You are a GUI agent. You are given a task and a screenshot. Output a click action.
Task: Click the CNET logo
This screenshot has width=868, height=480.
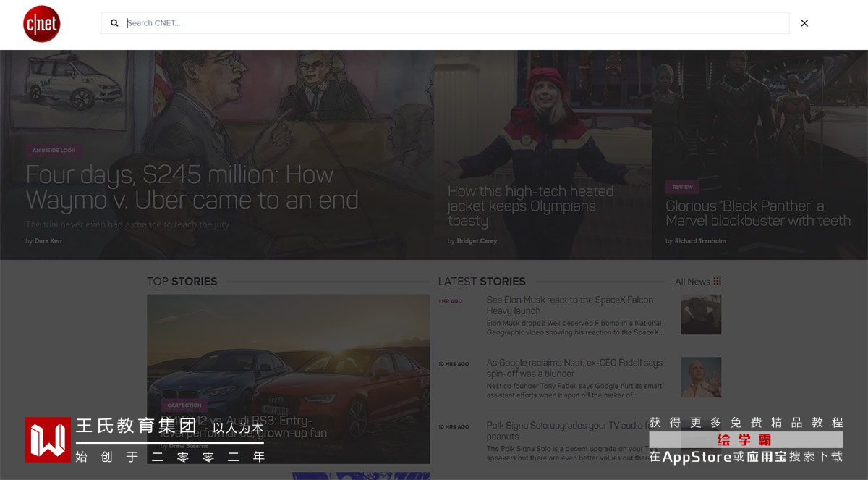42,24
